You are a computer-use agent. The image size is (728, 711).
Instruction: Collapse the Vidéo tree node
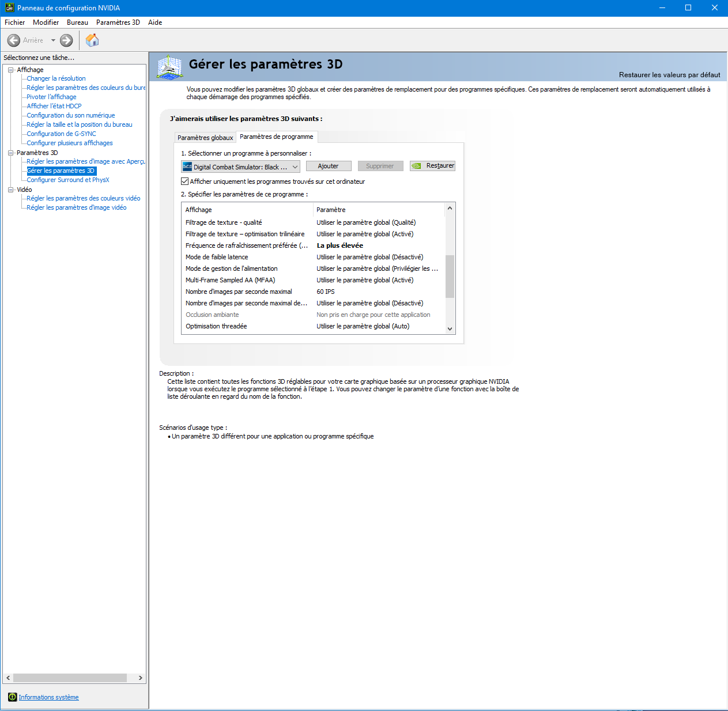(x=10, y=190)
